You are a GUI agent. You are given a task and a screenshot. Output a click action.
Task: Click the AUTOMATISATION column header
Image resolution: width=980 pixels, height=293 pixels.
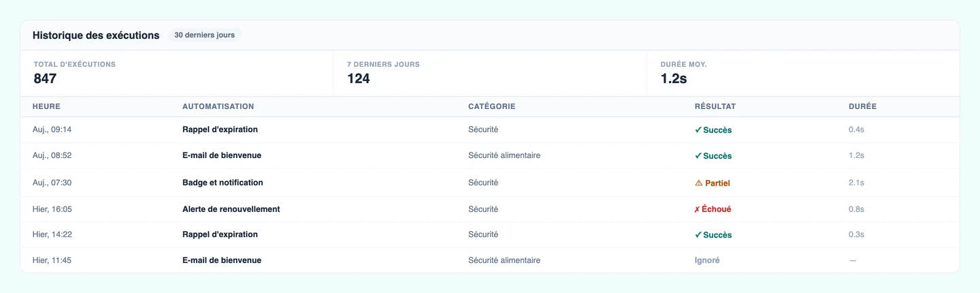tap(218, 106)
